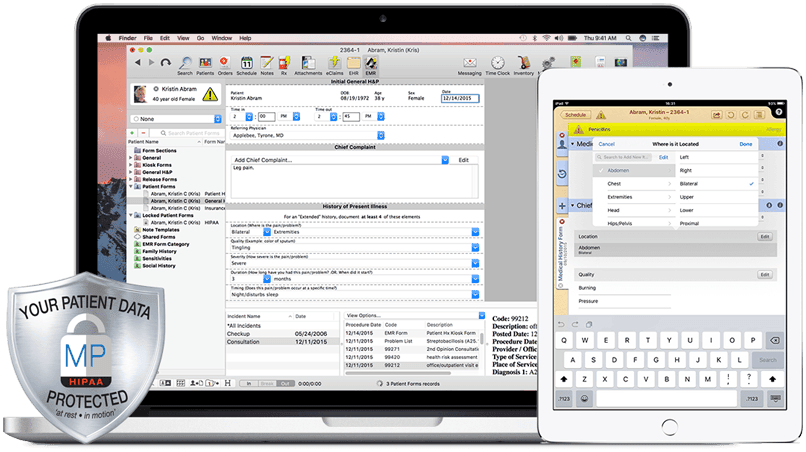
Task: Select Upper option in iPad list
Action: (x=717, y=197)
